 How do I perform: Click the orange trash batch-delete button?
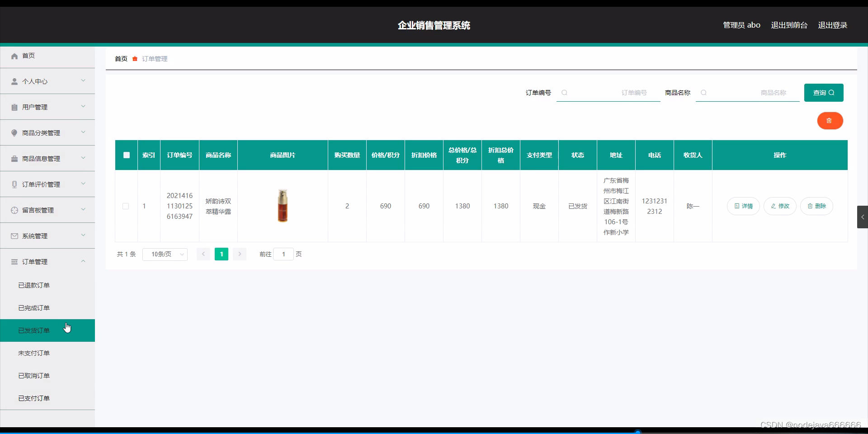pos(830,121)
